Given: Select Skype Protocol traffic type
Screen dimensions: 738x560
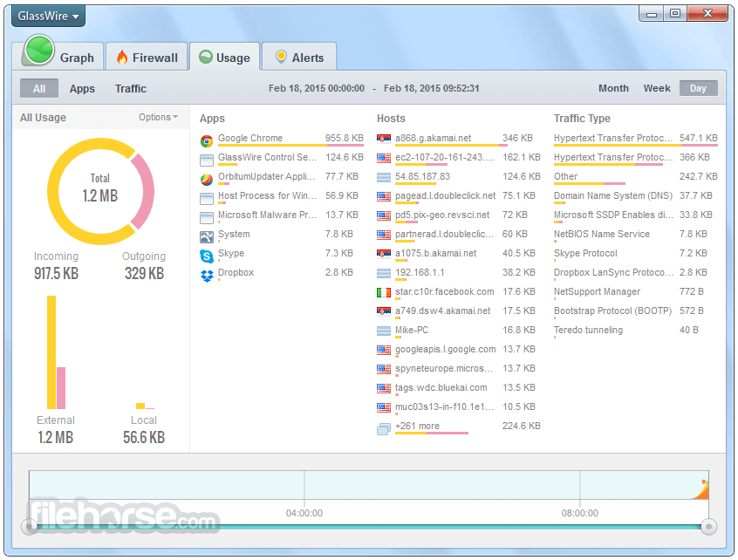Looking at the screenshot, I should click(636, 255).
